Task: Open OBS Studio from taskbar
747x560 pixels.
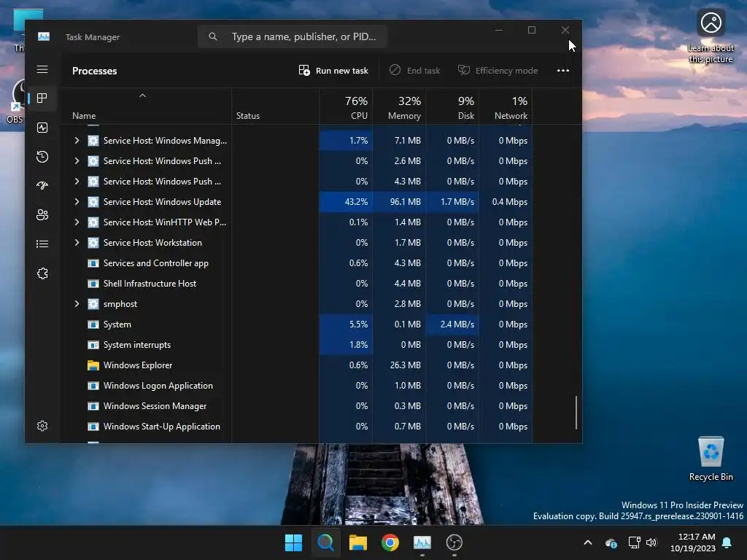Action: 454,542
